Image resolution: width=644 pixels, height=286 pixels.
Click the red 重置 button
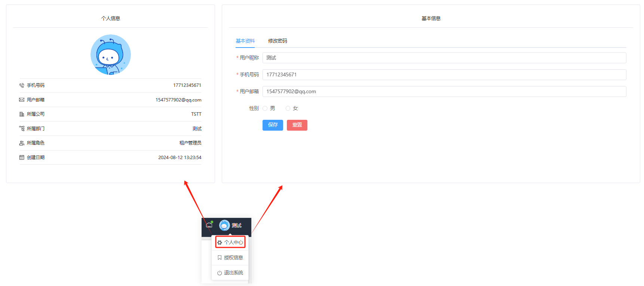297,125
